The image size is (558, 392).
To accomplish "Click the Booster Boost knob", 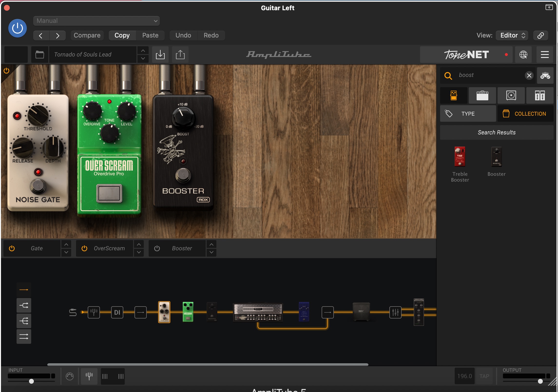I will coord(183,118).
